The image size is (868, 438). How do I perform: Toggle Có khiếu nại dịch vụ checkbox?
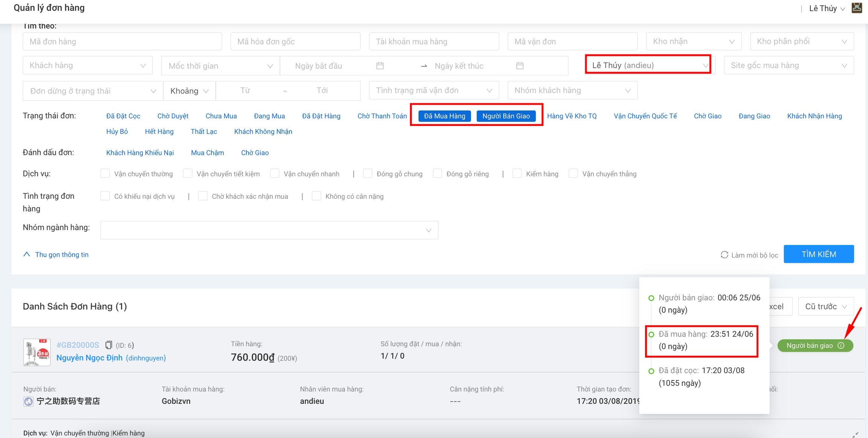tap(105, 196)
